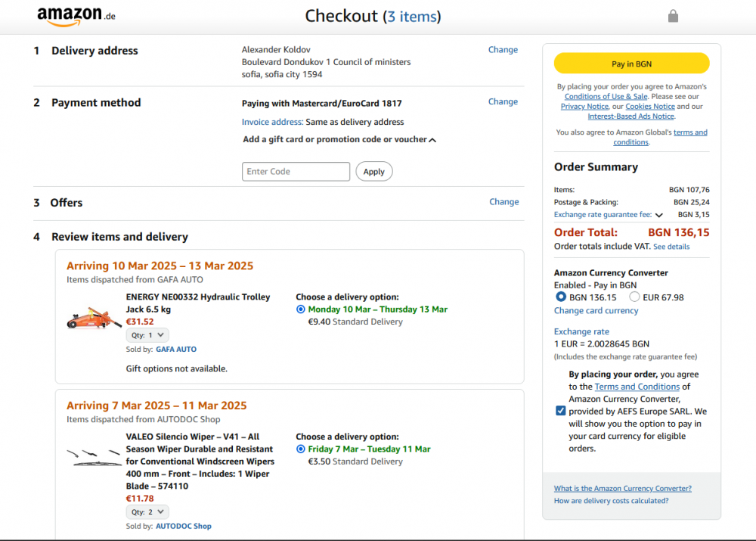The width and height of the screenshot is (756, 541).
Task: Open quantity dropdown for hydraulic trolley jack
Action: tap(147, 334)
